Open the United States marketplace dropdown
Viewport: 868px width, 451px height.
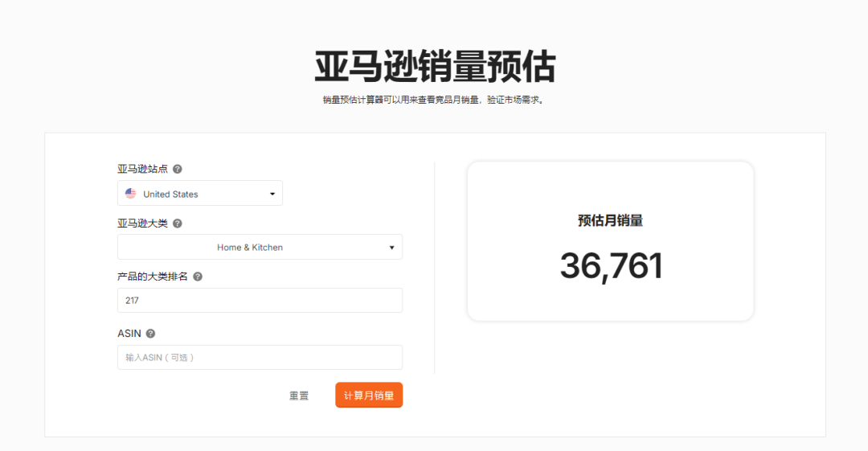[x=200, y=194]
